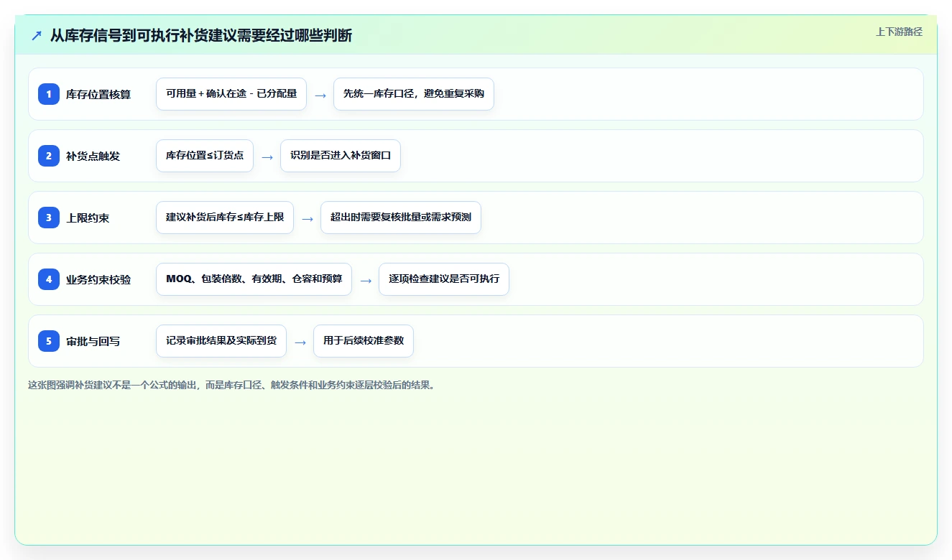This screenshot has height=560, width=952.
Task: Click the MOQ、包装倍数、有效期 box
Action: [254, 279]
